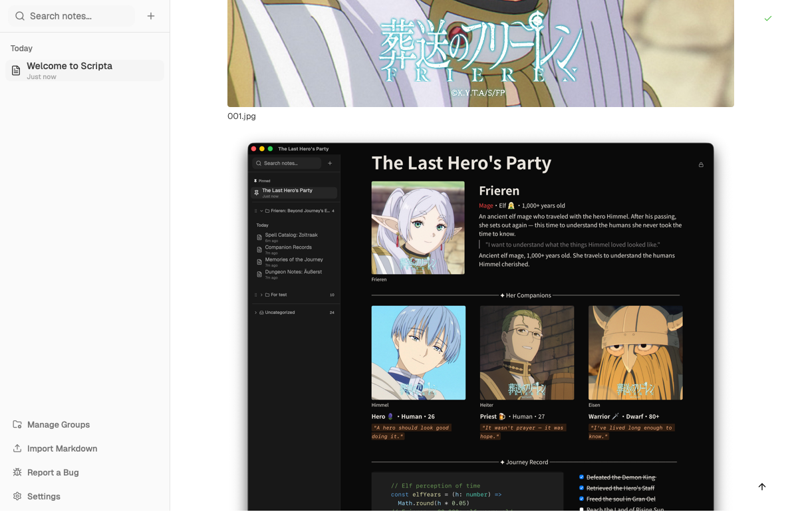Open search with the magnifying glass icon
798x532 pixels.
point(19,16)
